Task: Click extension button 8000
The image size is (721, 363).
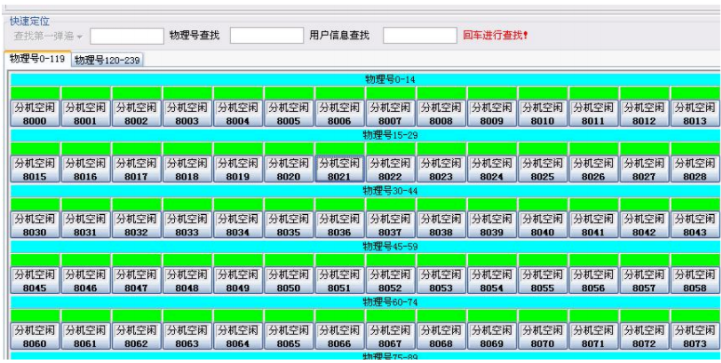Action: click(35, 114)
